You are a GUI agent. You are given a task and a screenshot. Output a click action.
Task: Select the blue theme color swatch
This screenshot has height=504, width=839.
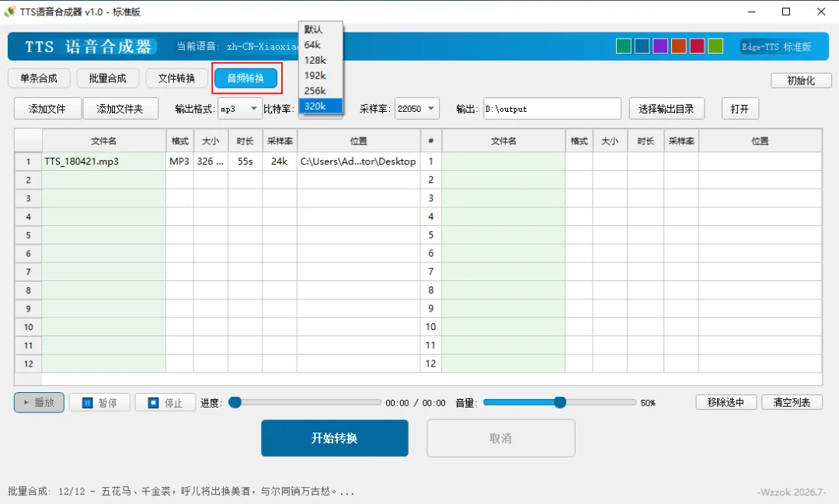point(642,46)
